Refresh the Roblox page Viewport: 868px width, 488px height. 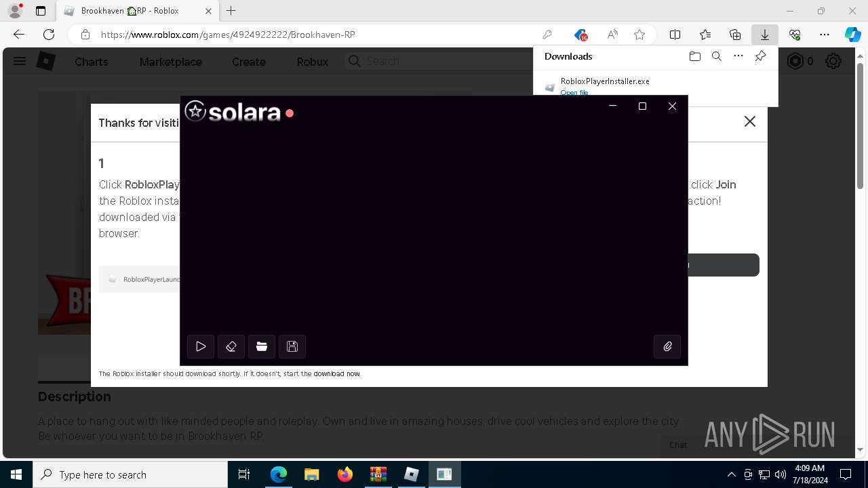[x=49, y=35]
